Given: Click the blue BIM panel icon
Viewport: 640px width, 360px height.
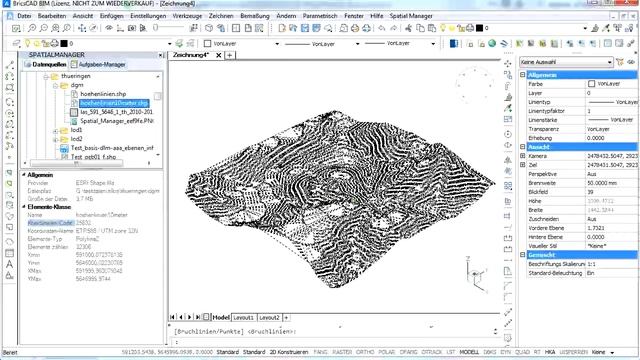Looking at the screenshot, I should tap(454, 43).
